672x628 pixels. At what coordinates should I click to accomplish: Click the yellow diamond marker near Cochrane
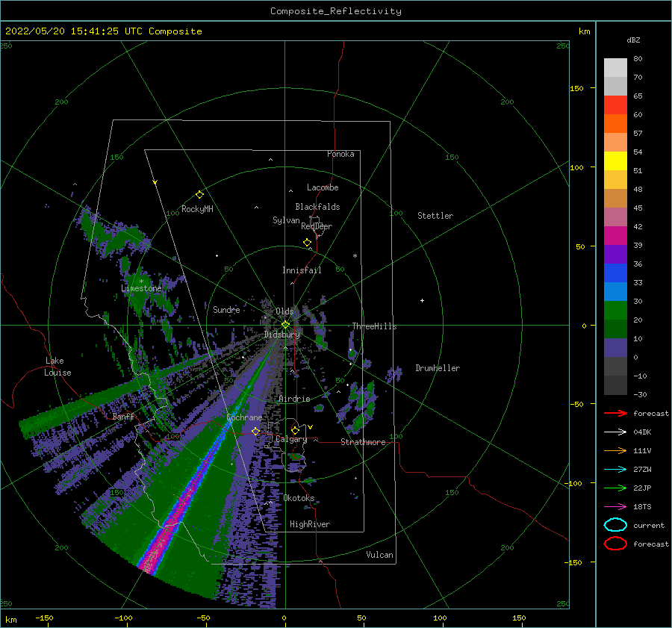pos(255,431)
